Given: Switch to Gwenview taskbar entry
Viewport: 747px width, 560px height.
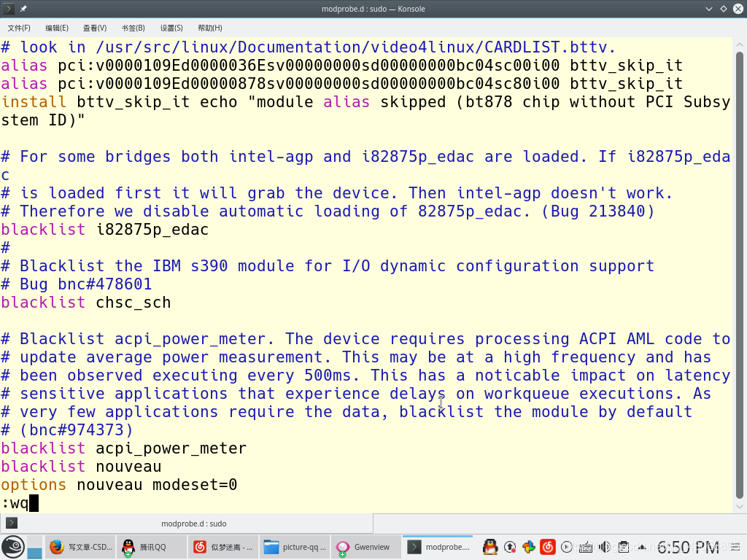Looking at the screenshot, I should pos(366,547).
